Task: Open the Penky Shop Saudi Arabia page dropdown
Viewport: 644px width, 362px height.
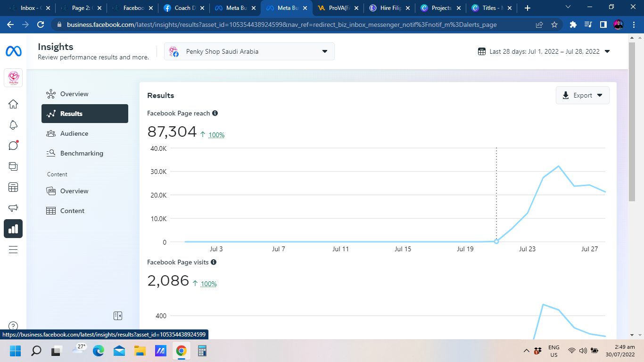Action: coord(249,51)
